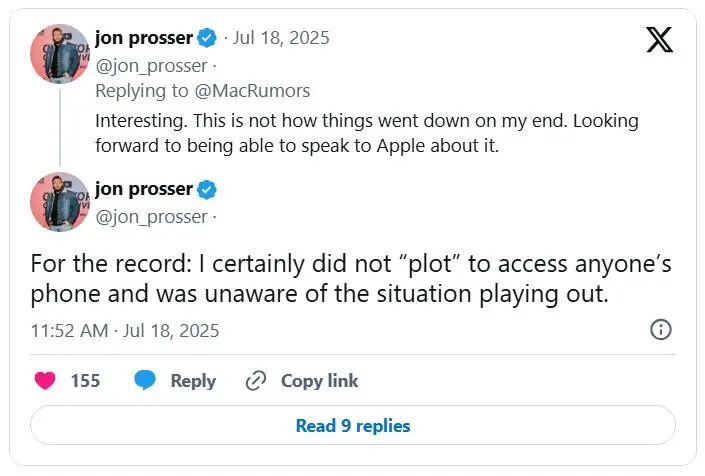
Task: Open the top jon prosser profile picture
Action: point(59,54)
